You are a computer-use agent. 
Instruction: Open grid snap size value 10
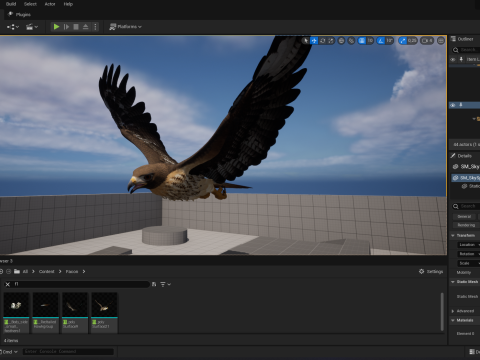(370, 41)
